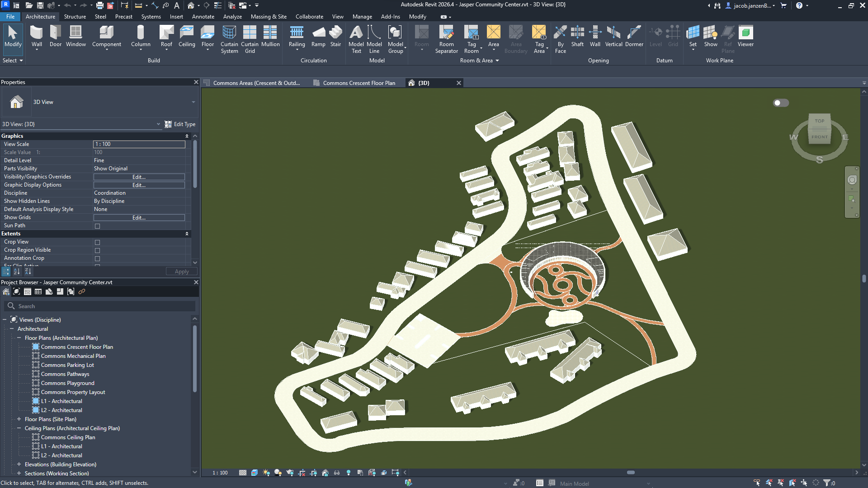Select the Tag Room tool
This screenshot has width=868, height=488.
click(472, 39)
